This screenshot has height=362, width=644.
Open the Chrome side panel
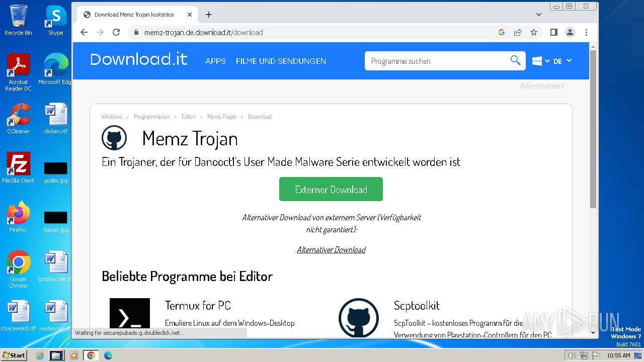[554, 32]
